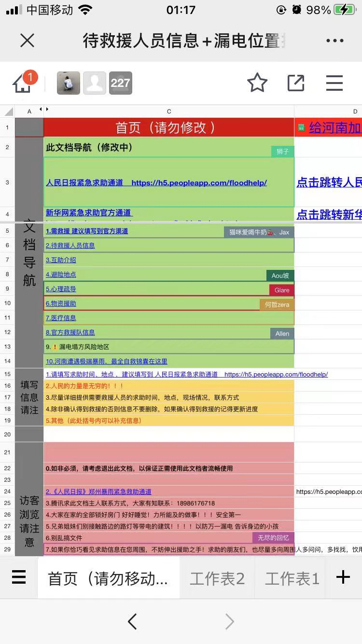Tap the Glare collaborator tag

point(282,290)
